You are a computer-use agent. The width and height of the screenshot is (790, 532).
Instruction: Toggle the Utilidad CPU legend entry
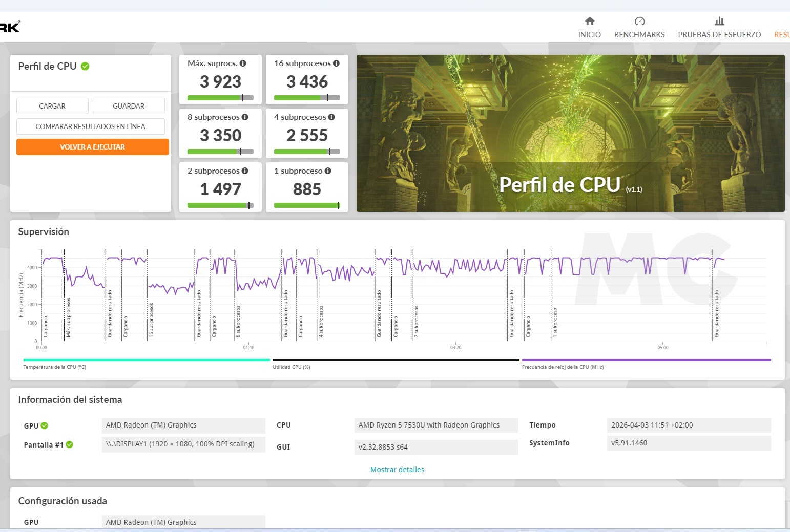[x=293, y=367]
